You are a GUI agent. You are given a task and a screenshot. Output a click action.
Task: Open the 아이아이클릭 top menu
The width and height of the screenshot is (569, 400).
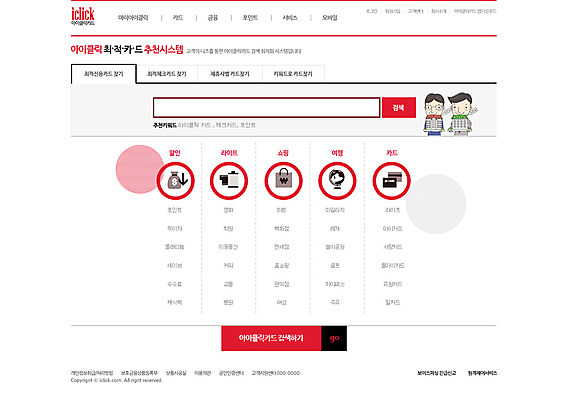pos(133,17)
